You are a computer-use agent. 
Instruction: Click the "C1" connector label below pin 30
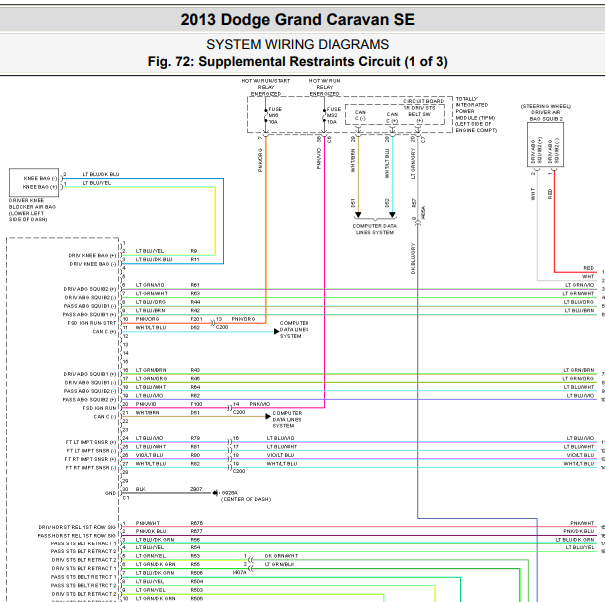click(x=126, y=498)
